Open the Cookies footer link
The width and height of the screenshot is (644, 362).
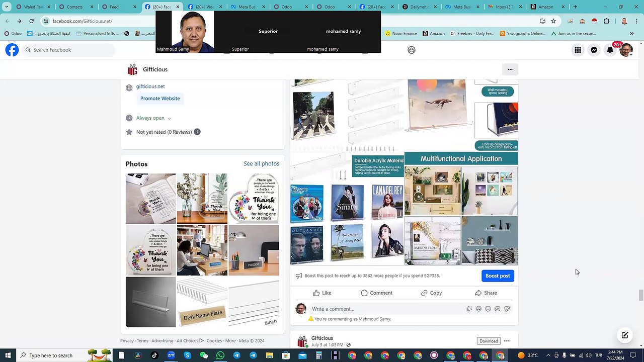214,341
